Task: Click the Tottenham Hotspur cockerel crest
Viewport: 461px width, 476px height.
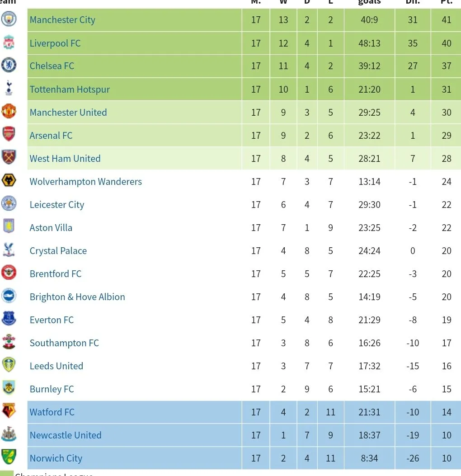Action: (x=9, y=89)
